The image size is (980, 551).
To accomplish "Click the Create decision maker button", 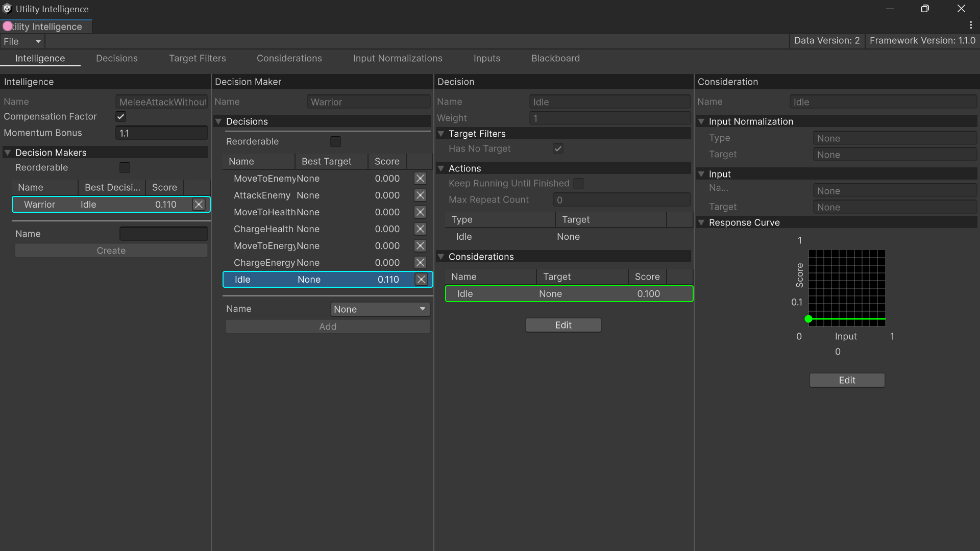I will point(111,251).
